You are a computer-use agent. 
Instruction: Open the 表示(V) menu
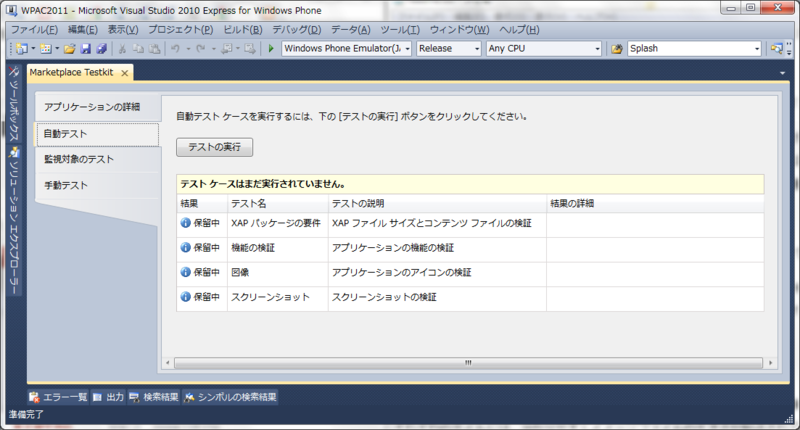pos(122,30)
